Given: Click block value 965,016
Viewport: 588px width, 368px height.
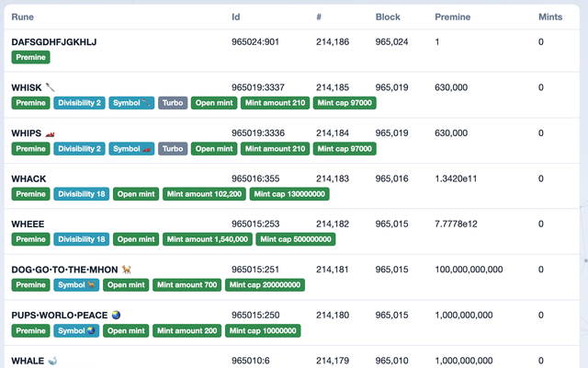Looking at the screenshot, I should click(x=391, y=178).
